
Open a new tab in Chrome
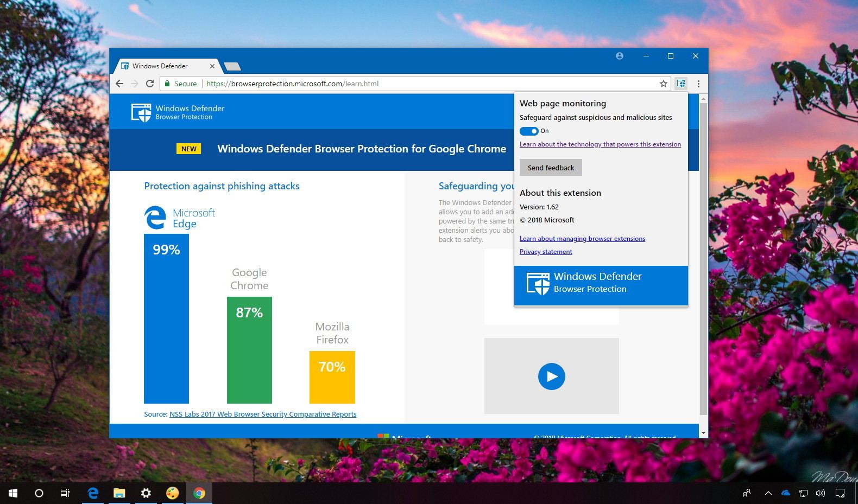click(232, 66)
